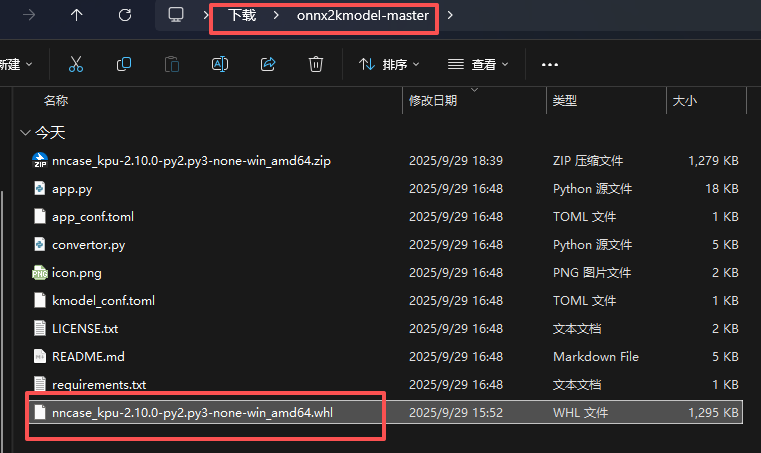The image size is (761, 453).
Task: Go up one folder level
Action: click(x=78, y=15)
